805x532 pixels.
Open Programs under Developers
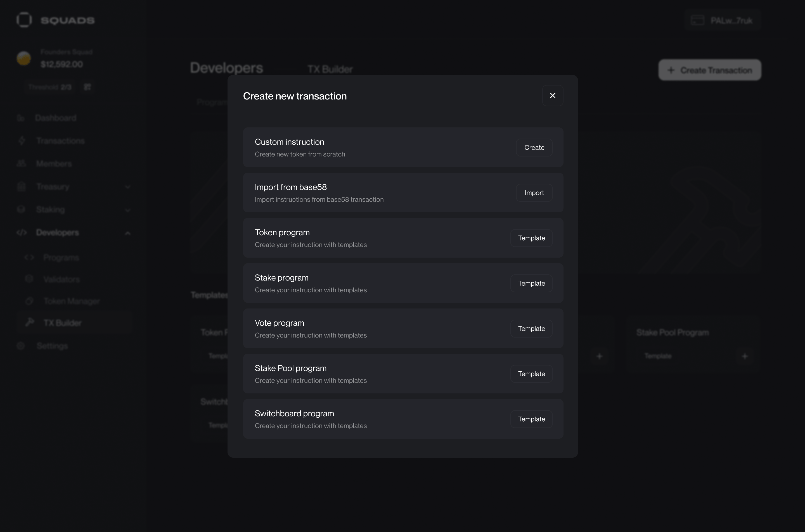pos(61,258)
